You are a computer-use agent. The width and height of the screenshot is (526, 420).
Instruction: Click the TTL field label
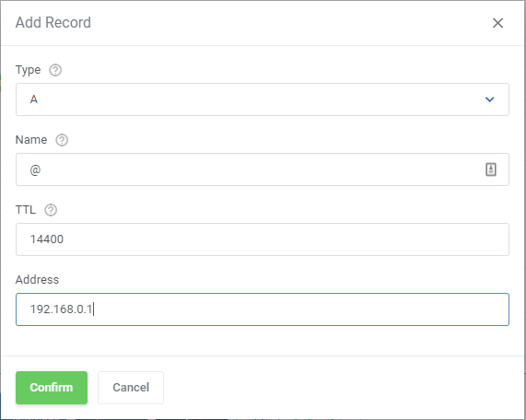[x=26, y=210]
